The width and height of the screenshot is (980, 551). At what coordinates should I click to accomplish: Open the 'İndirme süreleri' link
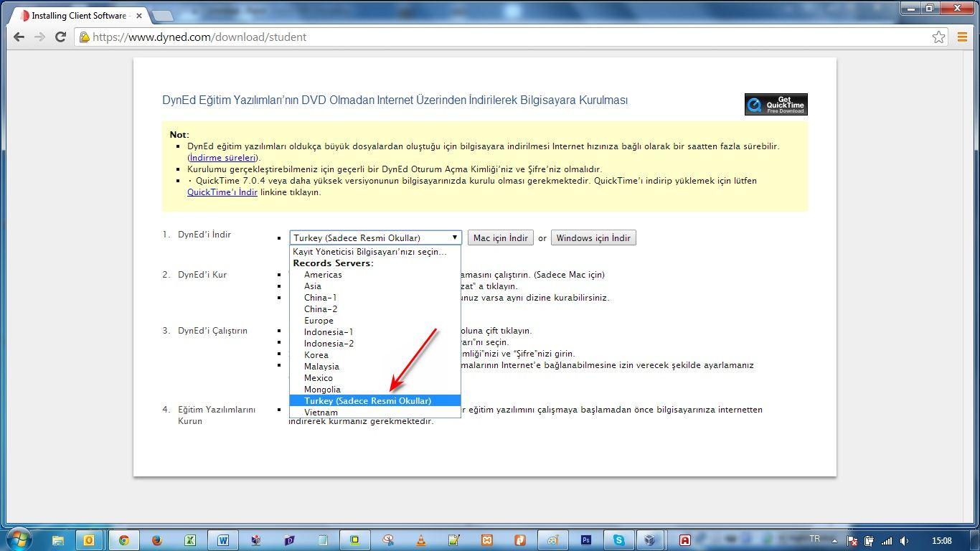222,158
